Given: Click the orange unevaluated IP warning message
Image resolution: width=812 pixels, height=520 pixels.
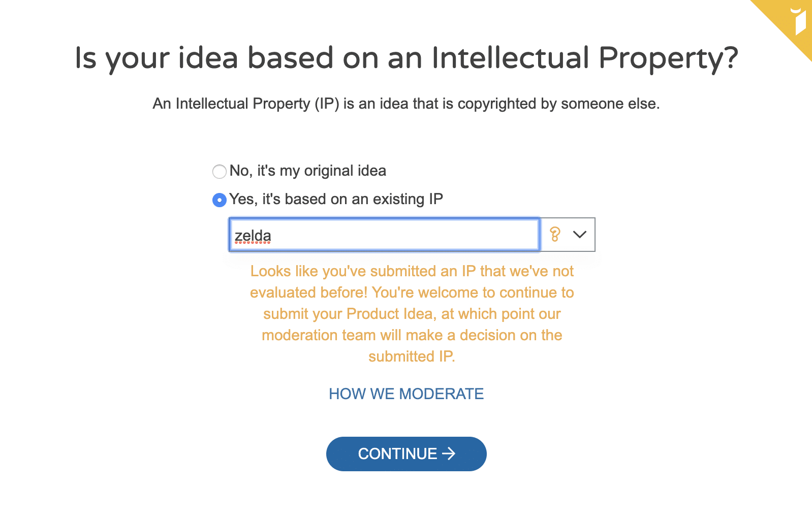Looking at the screenshot, I should [412, 314].
